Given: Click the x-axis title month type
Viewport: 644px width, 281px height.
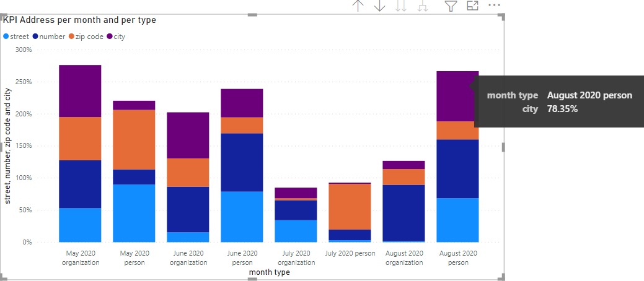Looking at the screenshot, I should point(270,272).
